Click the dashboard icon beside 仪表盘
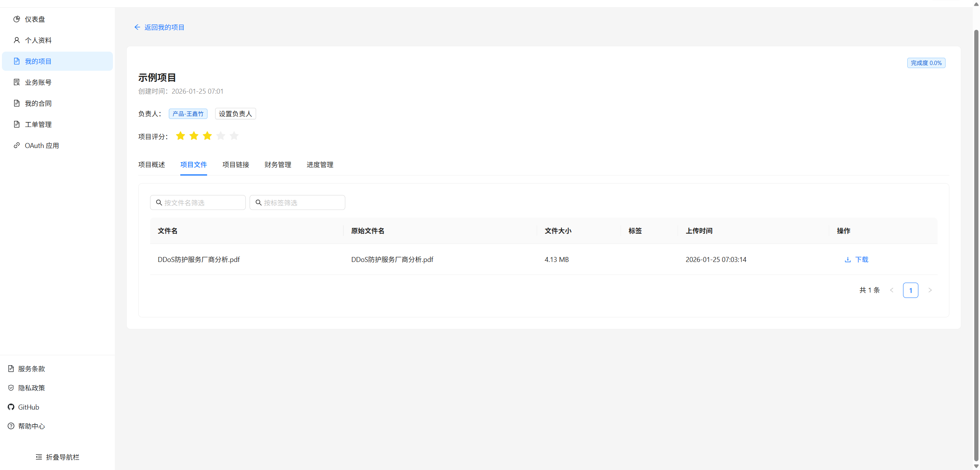This screenshot has width=980, height=470. tap(16, 19)
